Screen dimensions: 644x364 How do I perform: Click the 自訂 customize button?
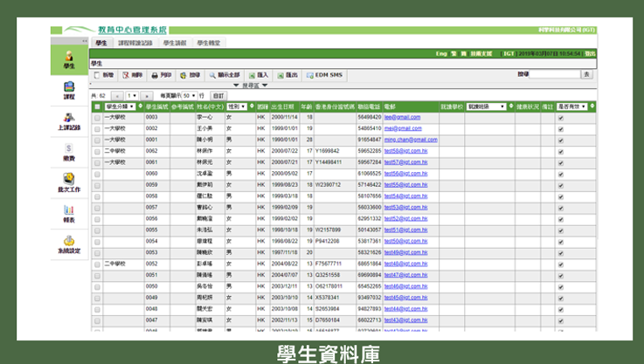coord(218,96)
